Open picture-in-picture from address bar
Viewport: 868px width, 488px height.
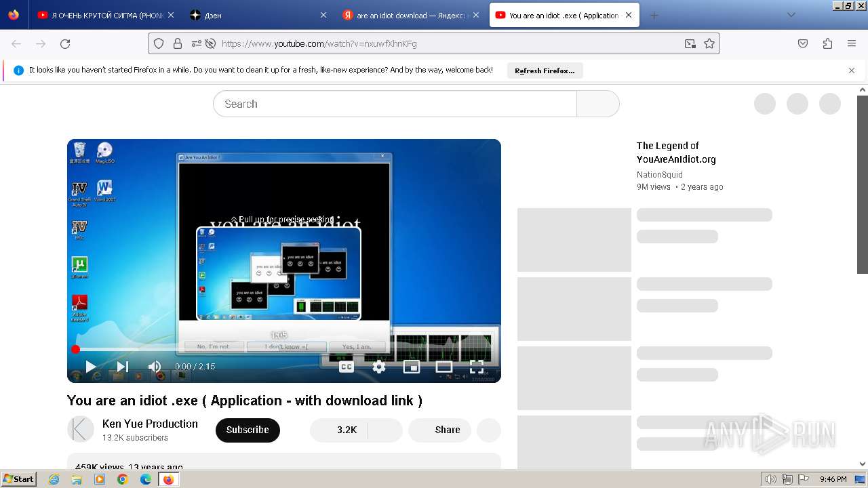point(690,43)
